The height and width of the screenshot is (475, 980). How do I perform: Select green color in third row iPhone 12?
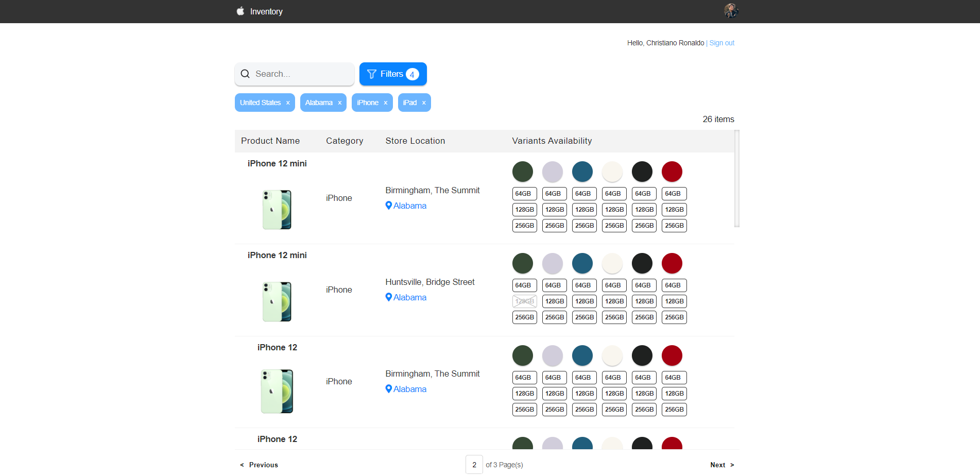[x=523, y=355]
